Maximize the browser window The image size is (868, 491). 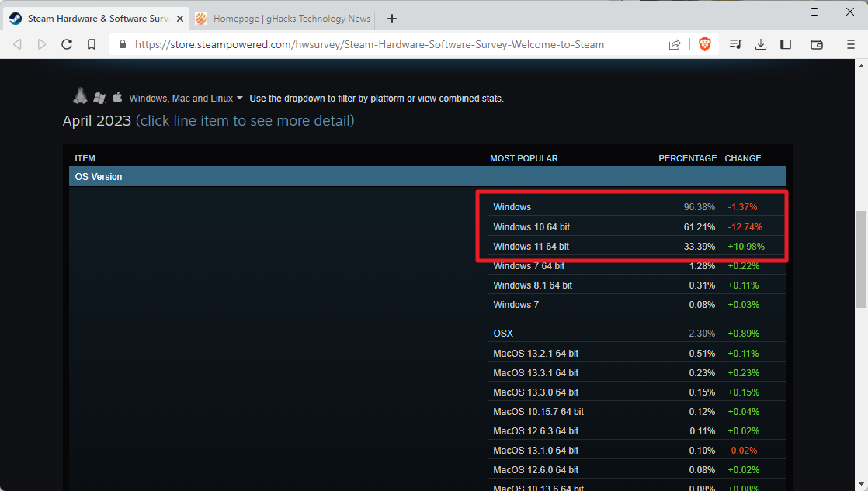tap(814, 12)
